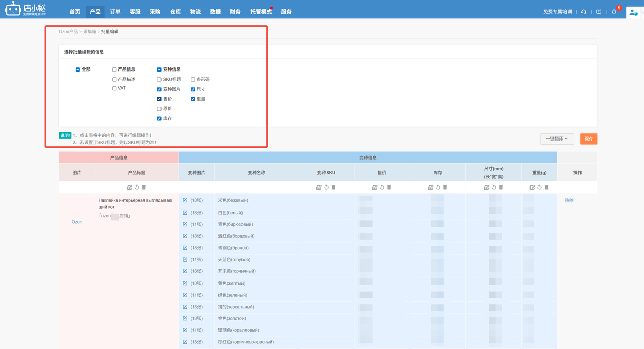Edit variant images for 米色(бежевый) row
This screenshot has height=349, width=644.
coord(185,200)
